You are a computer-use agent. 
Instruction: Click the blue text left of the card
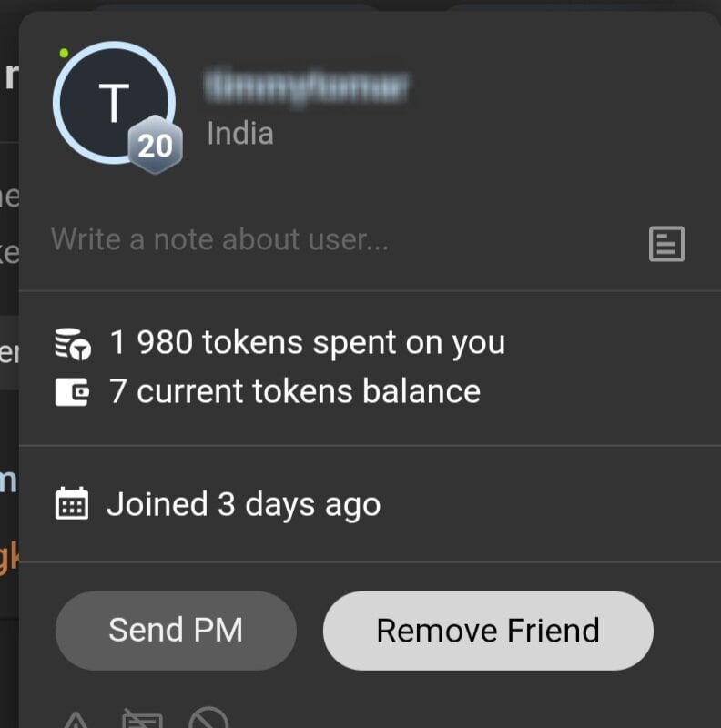(8, 480)
